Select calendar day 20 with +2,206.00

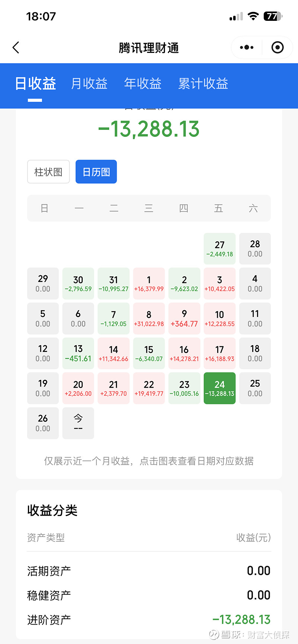pos(78,388)
